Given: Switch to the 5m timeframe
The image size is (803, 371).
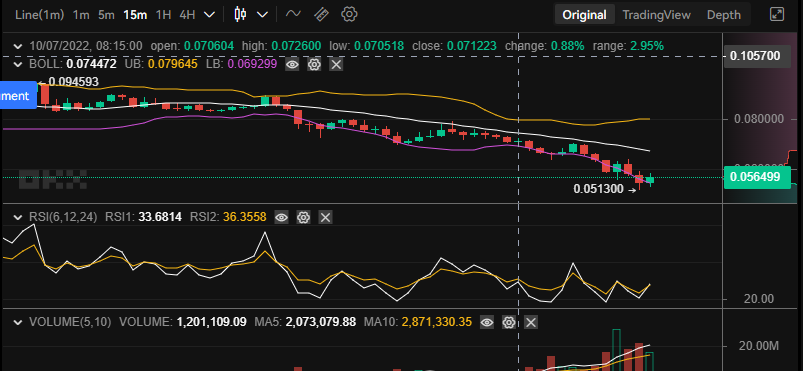Looking at the screenshot, I should pos(106,15).
